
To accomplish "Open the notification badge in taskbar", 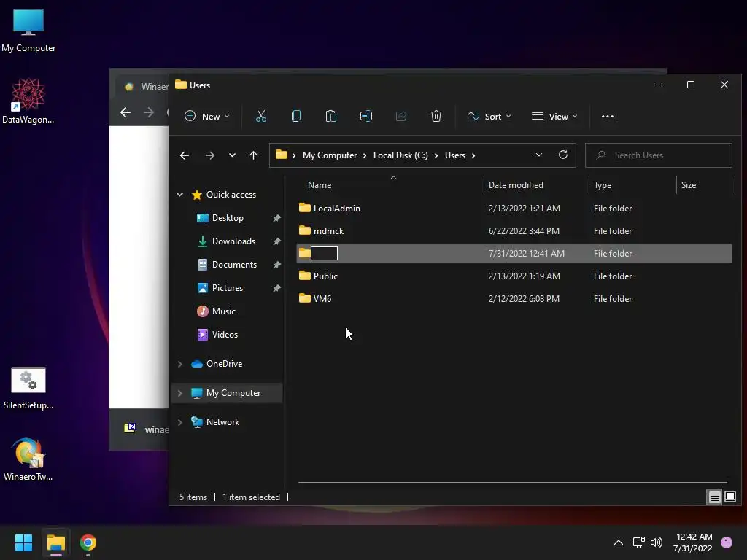I will 727,542.
